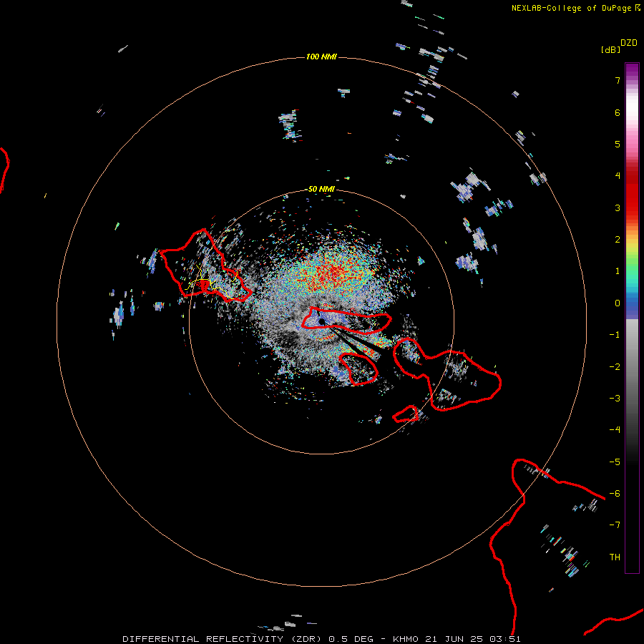Image resolution: width=644 pixels, height=644 pixels.
Task: Click the TH label on colorbar
Action: coord(615,557)
